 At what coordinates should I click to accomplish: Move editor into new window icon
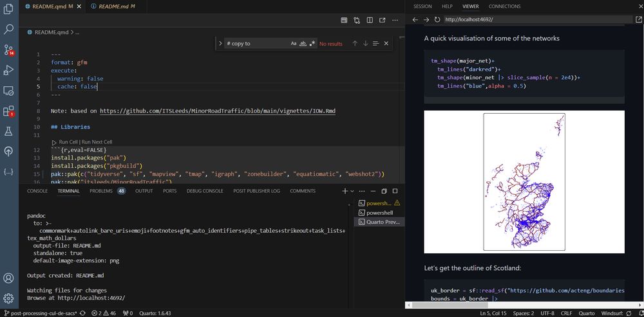point(383,20)
